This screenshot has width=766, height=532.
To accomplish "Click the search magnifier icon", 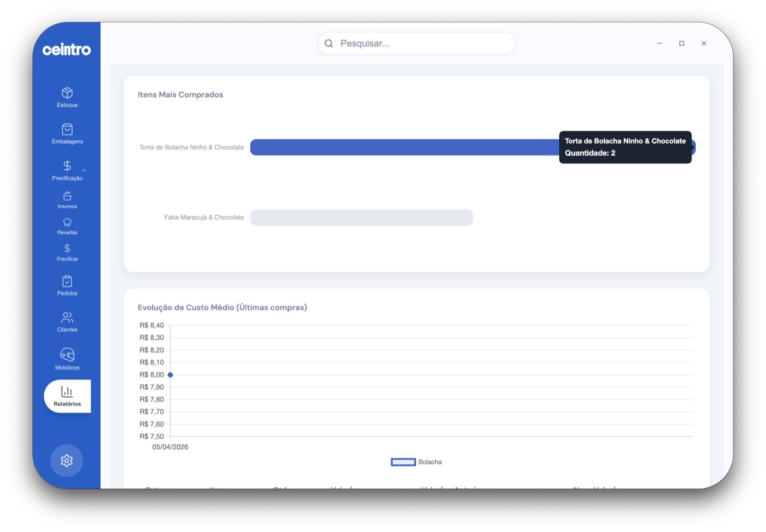I will coord(329,43).
